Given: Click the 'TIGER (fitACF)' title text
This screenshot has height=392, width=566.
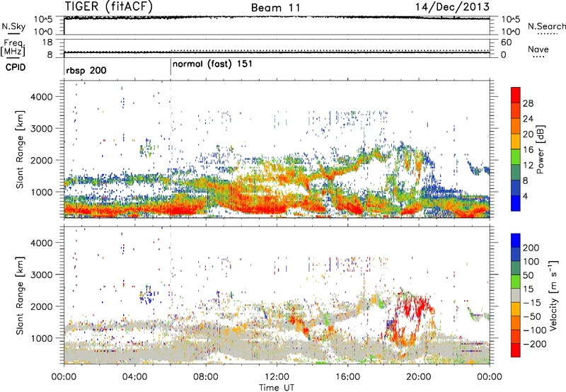Looking at the screenshot, I should point(109,6).
